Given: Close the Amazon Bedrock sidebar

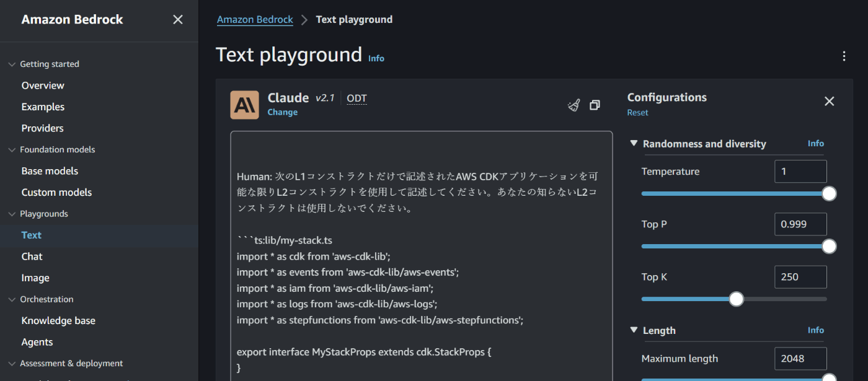Looking at the screenshot, I should pyautogui.click(x=178, y=20).
